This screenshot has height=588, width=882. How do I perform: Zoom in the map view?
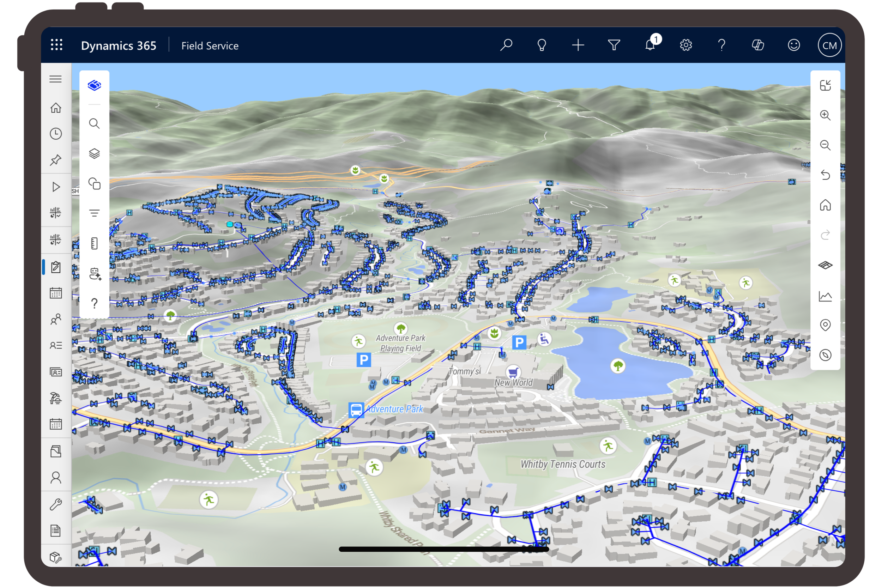coord(825,115)
